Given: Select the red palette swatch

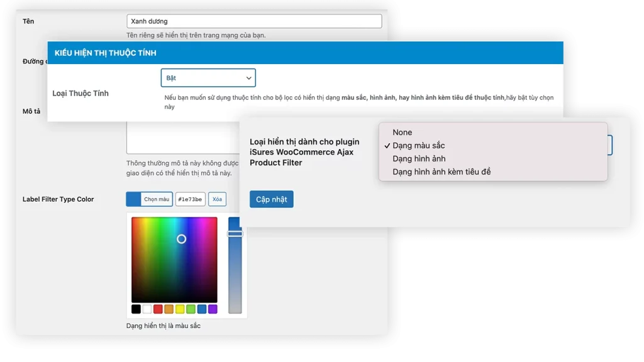Looking at the screenshot, I should [158, 309].
